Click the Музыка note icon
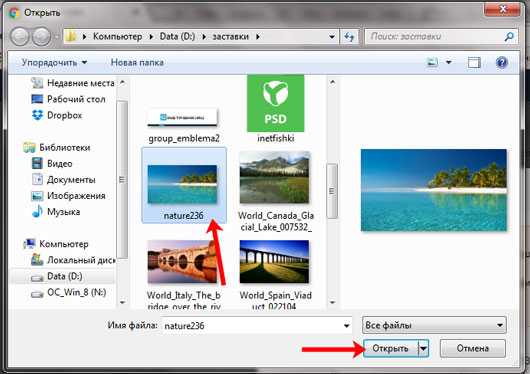 tap(37, 212)
